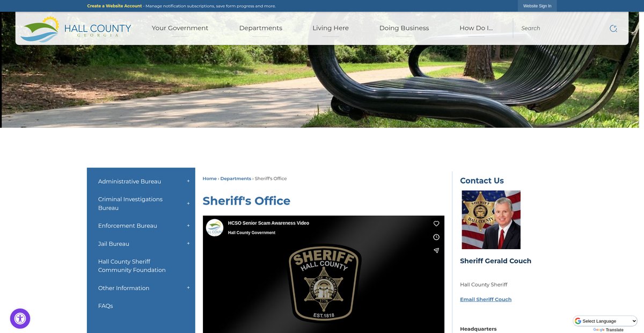Expand the Other Information submenu
Image resolution: width=644 pixels, height=333 pixels.
[188, 288]
